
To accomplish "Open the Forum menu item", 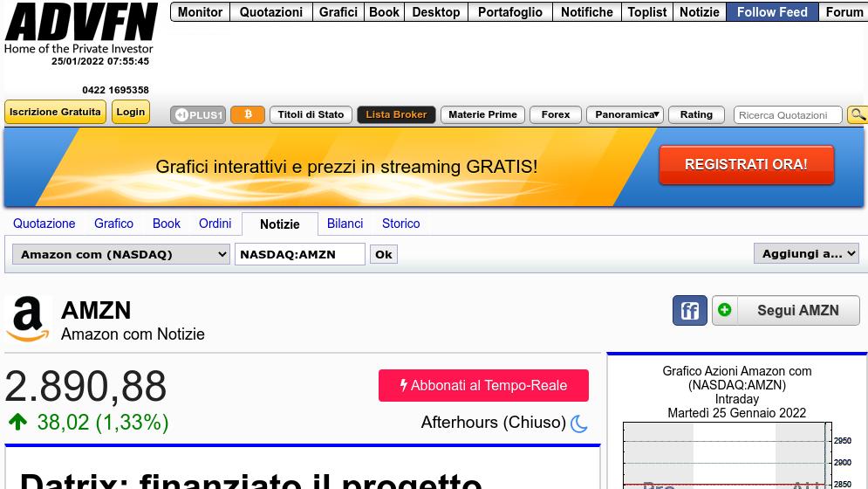I will [x=844, y=11].
